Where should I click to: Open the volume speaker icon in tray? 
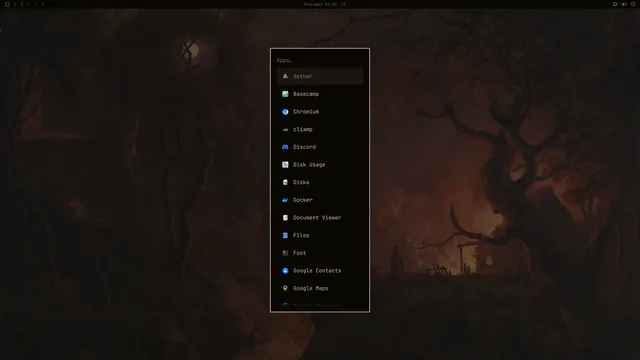[x=624, y=4]
